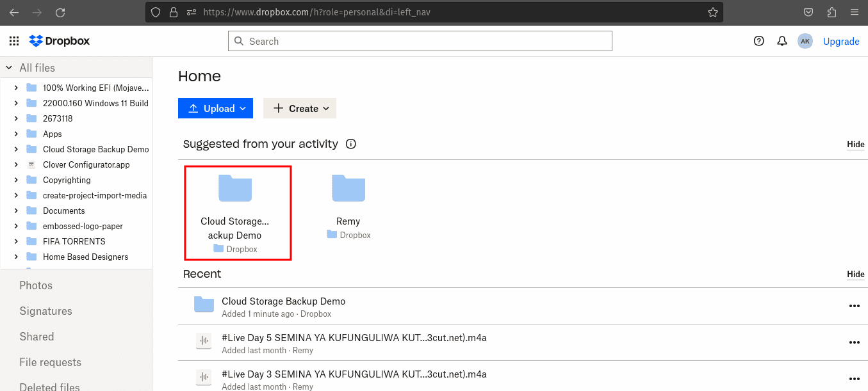Screen dimensions: 868x391
Task: Go to Deleted files in the left navigation
Action: 49,387
